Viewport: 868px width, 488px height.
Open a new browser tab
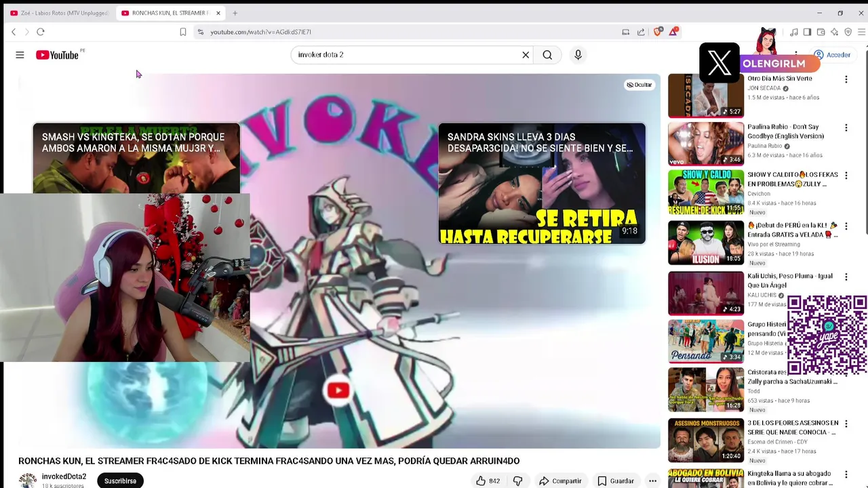pos(235,13)
